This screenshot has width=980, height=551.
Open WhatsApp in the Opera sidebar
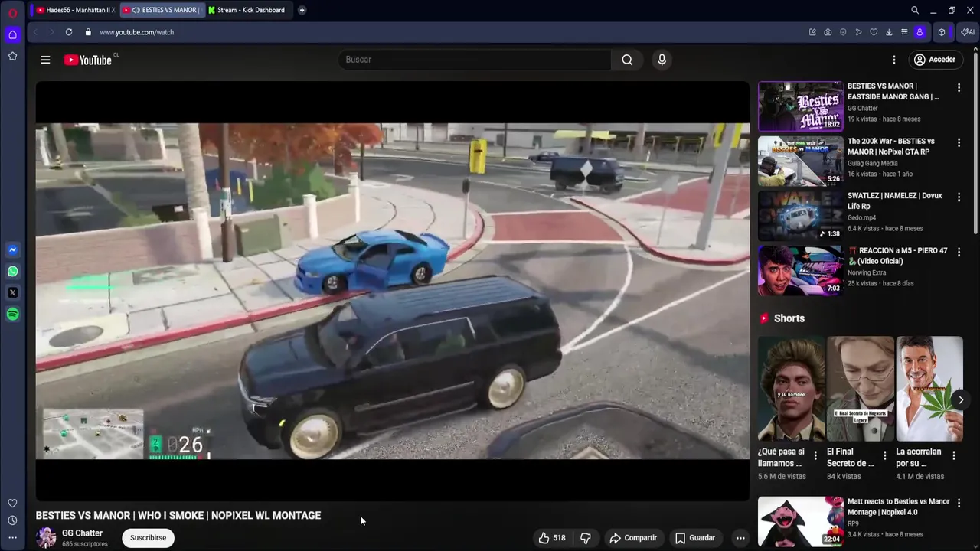[x=12, y=272]
